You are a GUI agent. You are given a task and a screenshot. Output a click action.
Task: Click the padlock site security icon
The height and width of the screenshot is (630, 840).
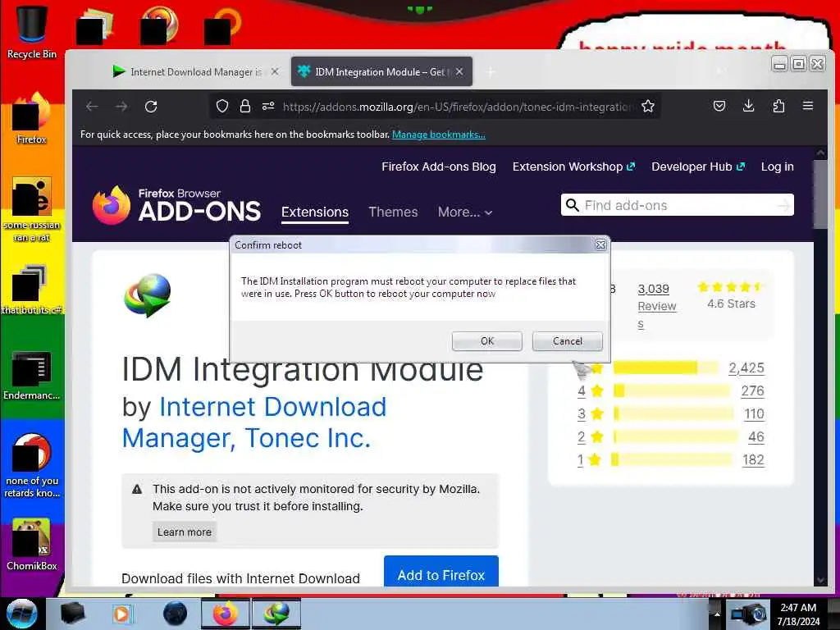pos(244,106)
